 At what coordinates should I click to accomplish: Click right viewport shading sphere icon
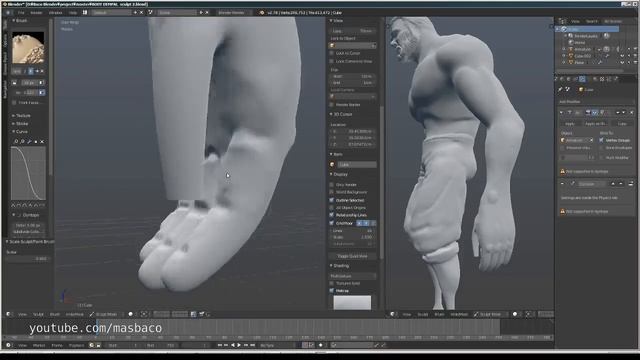[x=515, y=314]
